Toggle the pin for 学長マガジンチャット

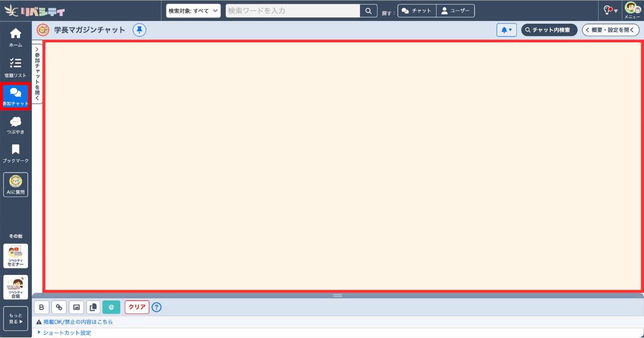[x=139, y=30]
